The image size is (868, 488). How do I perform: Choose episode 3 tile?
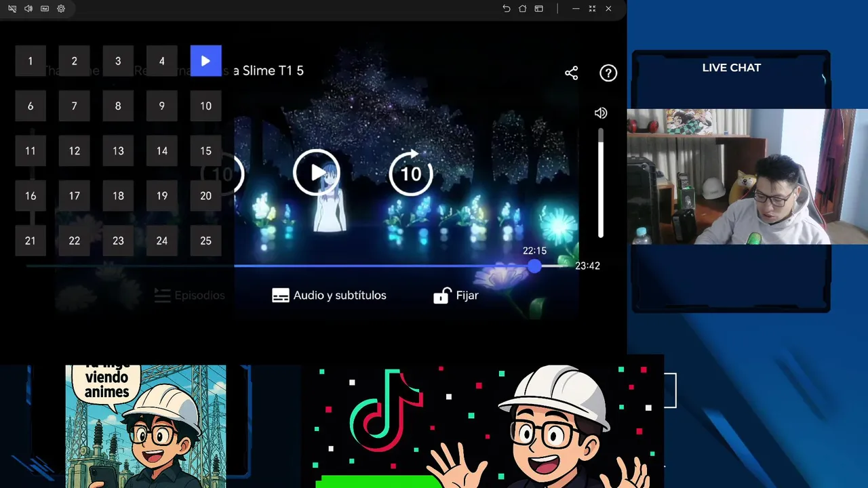pos(118,61)
